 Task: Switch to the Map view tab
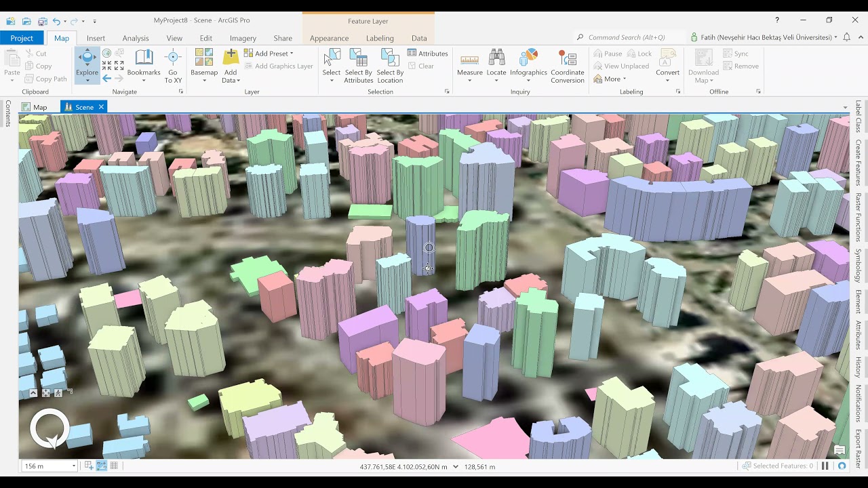[x=35, y=107]
